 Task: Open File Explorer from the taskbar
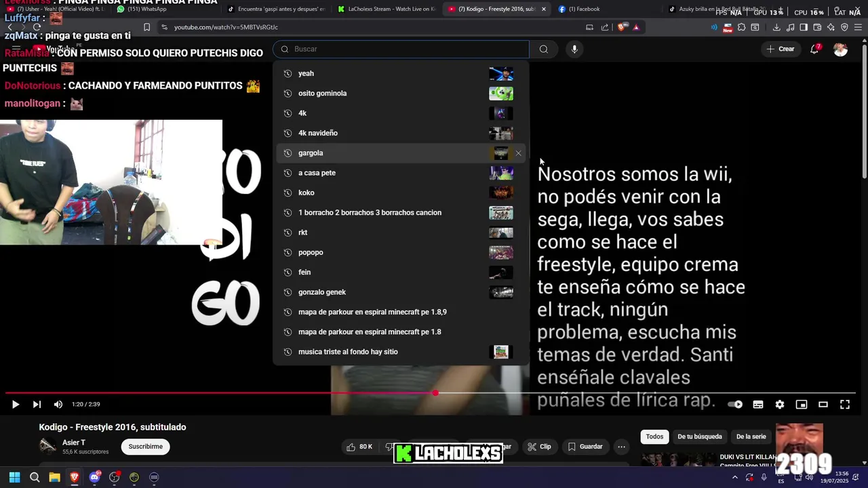tap(54, 477)
